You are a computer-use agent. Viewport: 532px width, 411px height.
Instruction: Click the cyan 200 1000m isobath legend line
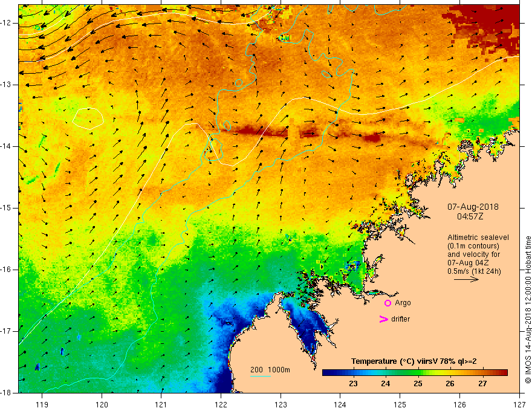(260, 376)
